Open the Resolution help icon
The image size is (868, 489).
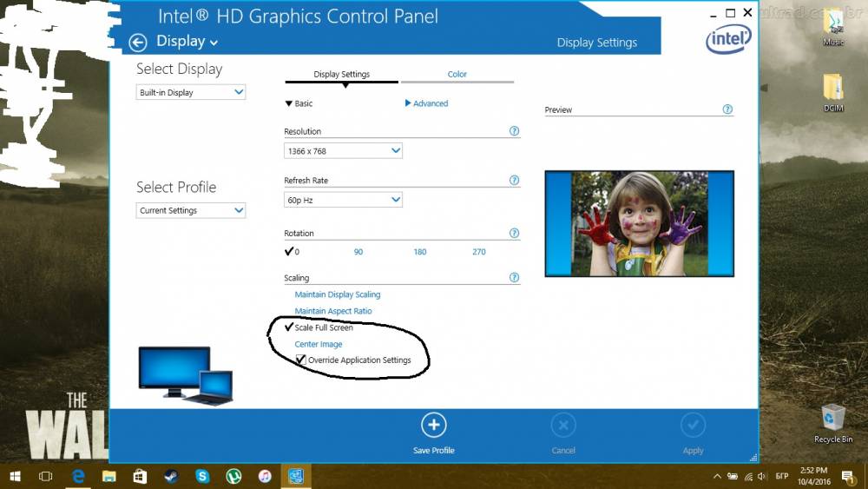coord(514,131)
